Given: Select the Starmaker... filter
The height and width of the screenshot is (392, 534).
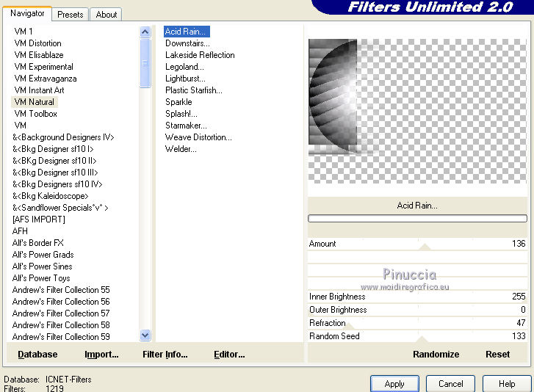Looking at the screenshot, I should [x=186, y=126].
